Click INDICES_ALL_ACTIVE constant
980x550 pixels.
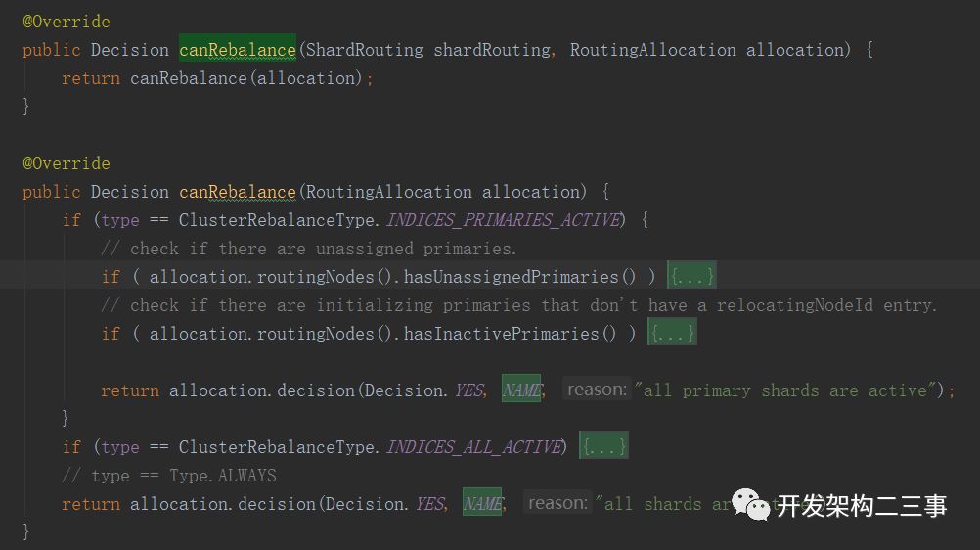click(x=474, y=446)
